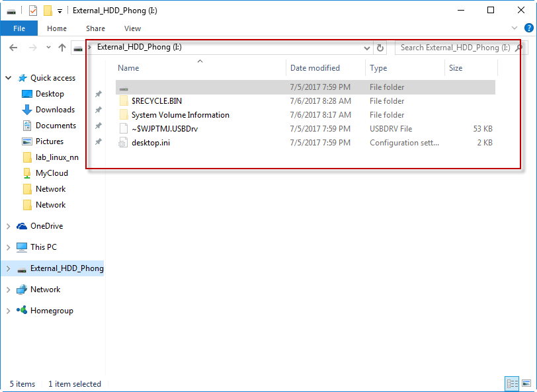
Task: Expand the Network node above Homegroup
Action: point(9,290)
